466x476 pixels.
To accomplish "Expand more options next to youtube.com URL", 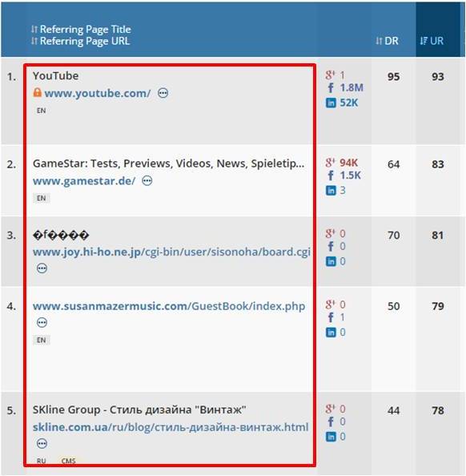I will click(x=163, y=93).
